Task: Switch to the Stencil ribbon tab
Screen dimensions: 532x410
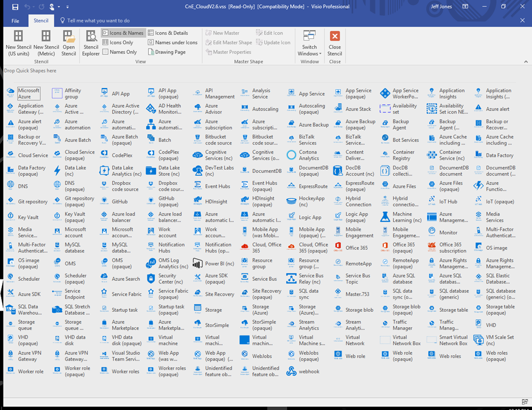Action: click(41, 21)
